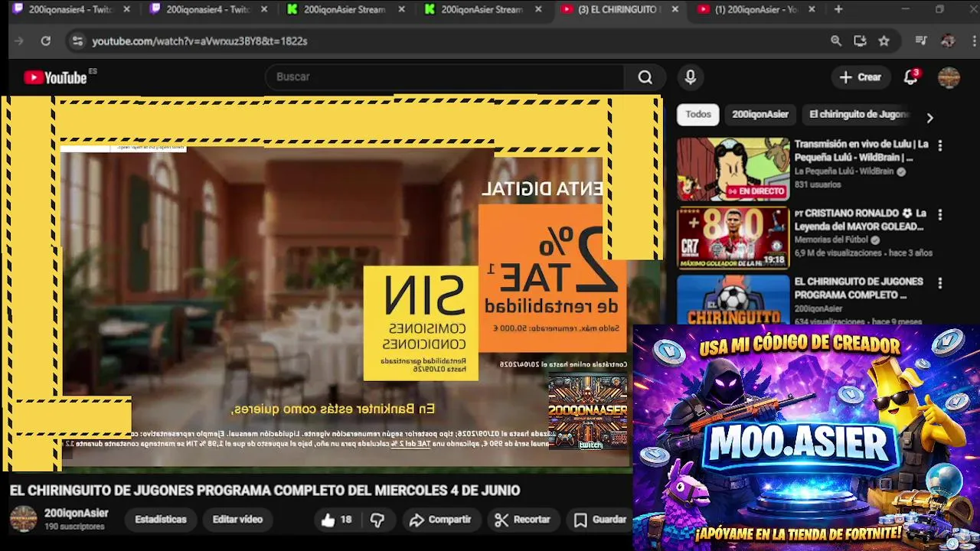Open Estadísticas for this video
The height and width of the screenshot is (551, 980).
(161, 520)
